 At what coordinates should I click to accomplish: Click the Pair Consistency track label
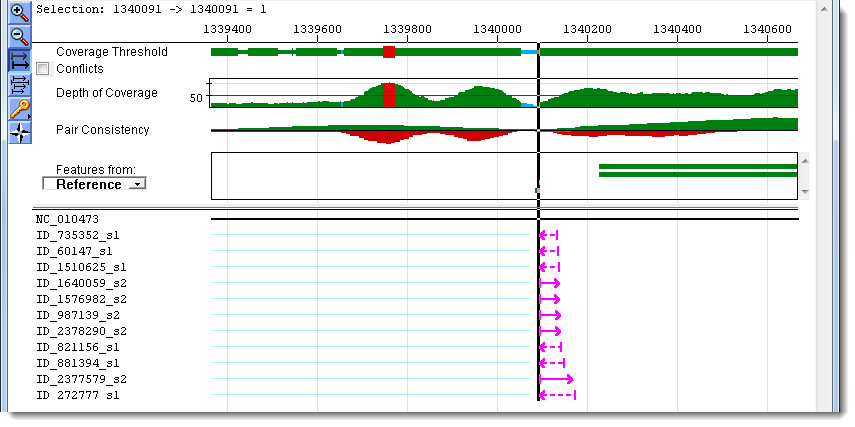click(103, 130)
